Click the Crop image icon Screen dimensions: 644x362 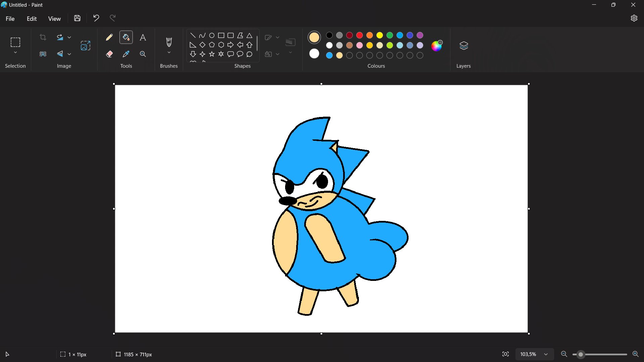tap(43, 37)
